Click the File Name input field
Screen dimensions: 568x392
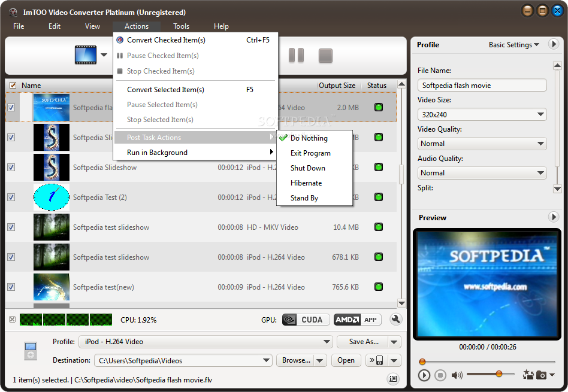click(482, 86)
